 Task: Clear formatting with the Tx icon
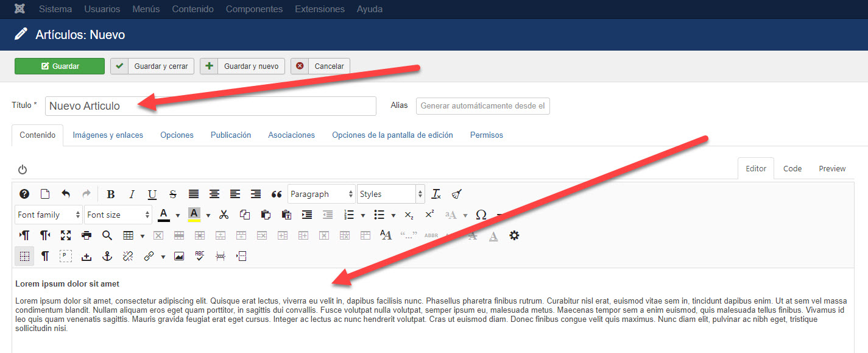point(436,194)
